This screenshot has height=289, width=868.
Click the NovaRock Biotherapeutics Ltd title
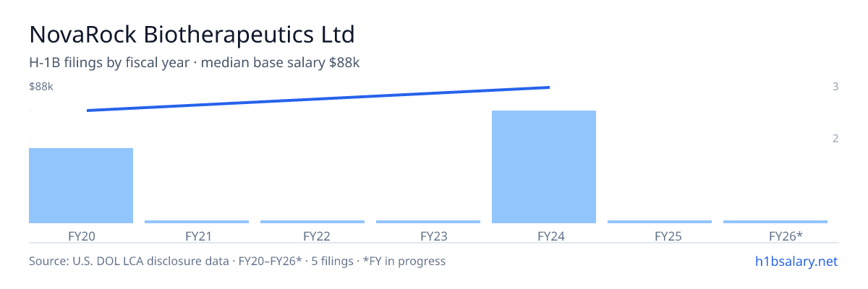[x=192, y=35]
